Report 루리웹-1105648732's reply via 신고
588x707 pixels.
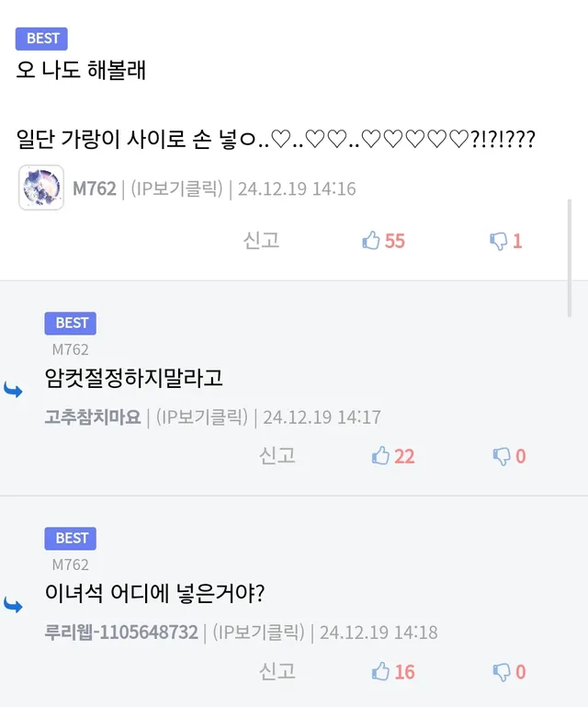pyautogui.click(x=277, y=671)
